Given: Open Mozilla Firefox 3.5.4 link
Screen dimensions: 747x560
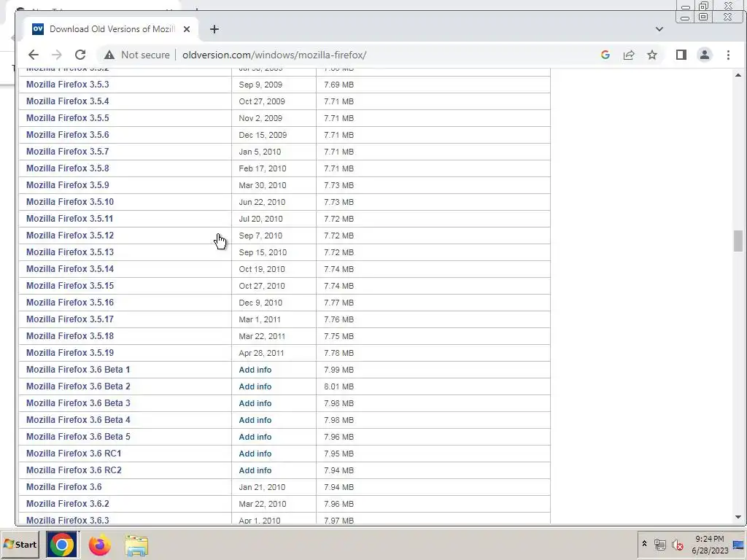Looking at the screenshot, I should pyautogui.click(x=68, y=101).
